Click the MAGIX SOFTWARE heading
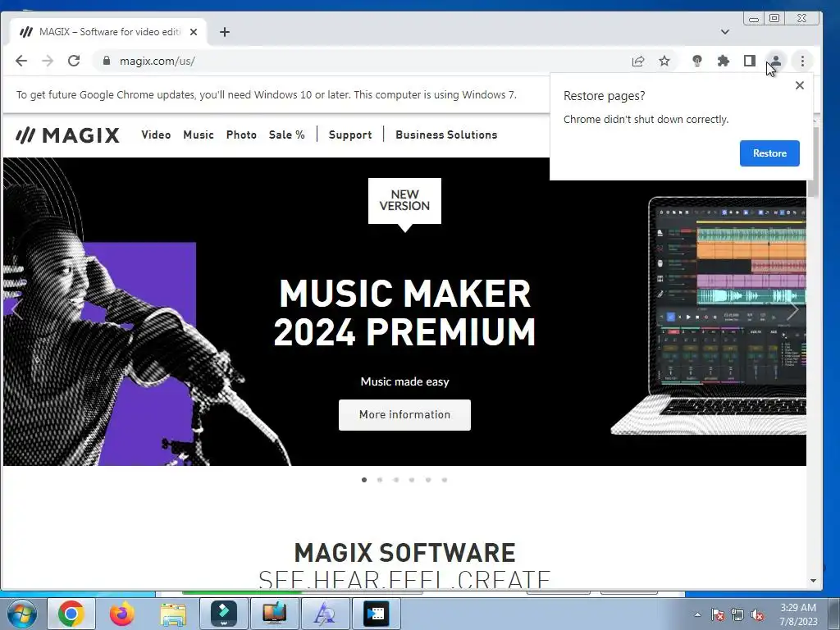The height and width of the screenshot is (630, 840). click(x=404, y=553)
